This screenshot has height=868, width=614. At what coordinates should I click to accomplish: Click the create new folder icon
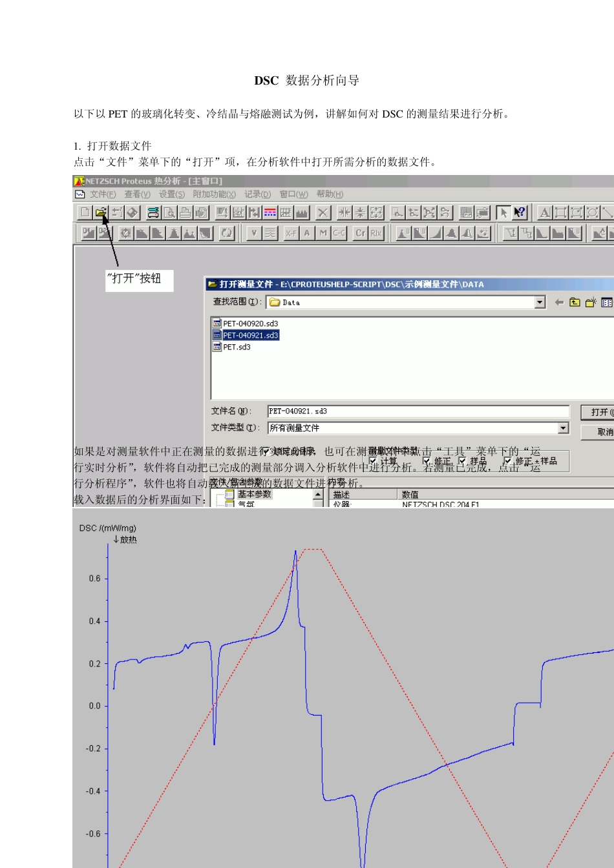coord(590,302)
